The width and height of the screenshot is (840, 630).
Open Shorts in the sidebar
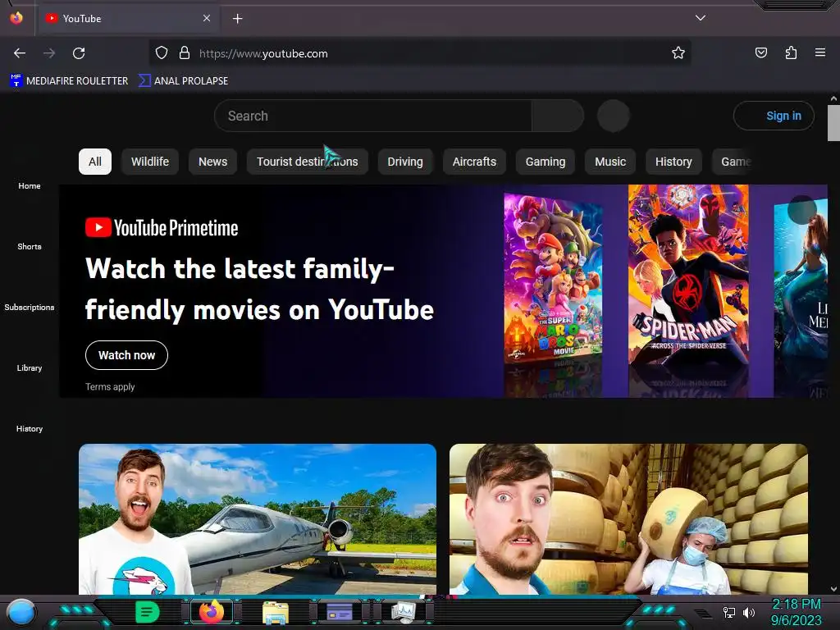click(30, 246)
